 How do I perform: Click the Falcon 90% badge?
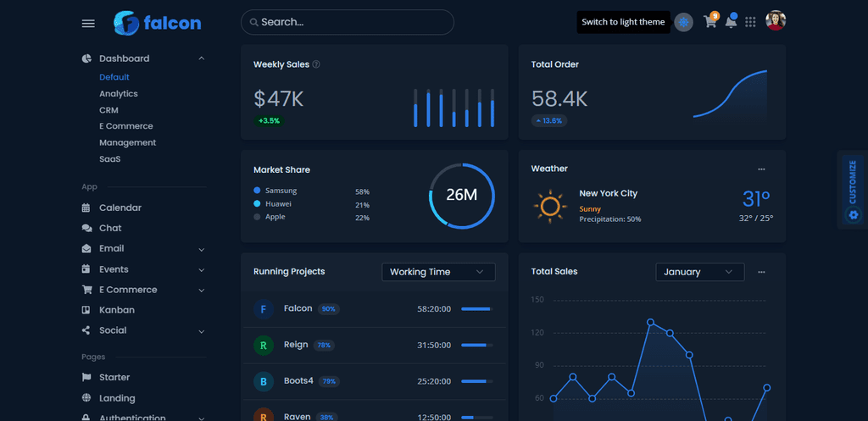click(328, 309)
